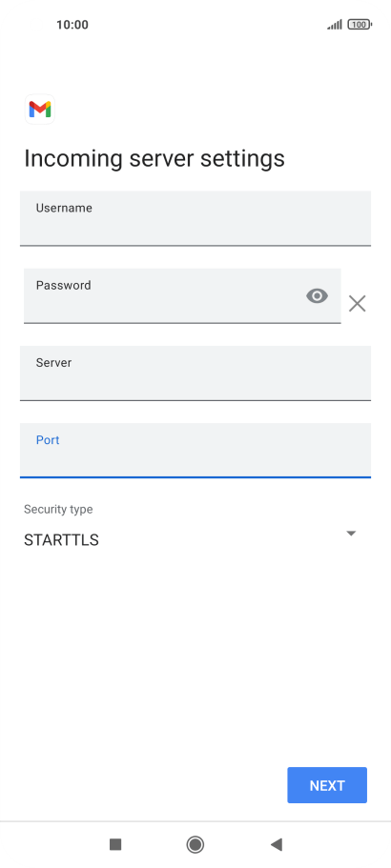Focus the Port input field
391x868 pixels.
click(x=195, y=450)
